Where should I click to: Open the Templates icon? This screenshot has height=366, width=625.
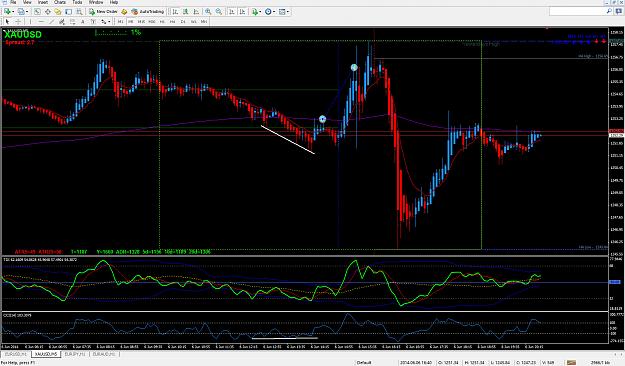(x=282, y=12)
